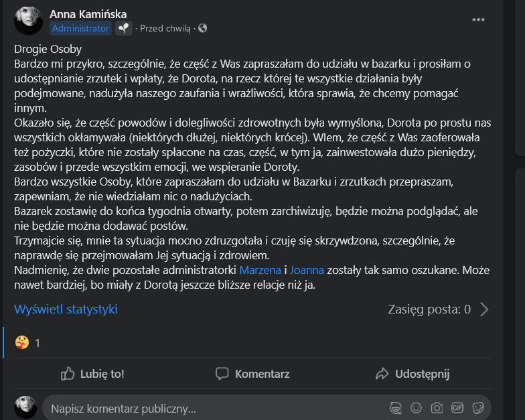Image resolution: width=525 pixels, height=420 pixels.
Task: Expand post reach chevron arrow
Action: (484, 309)
